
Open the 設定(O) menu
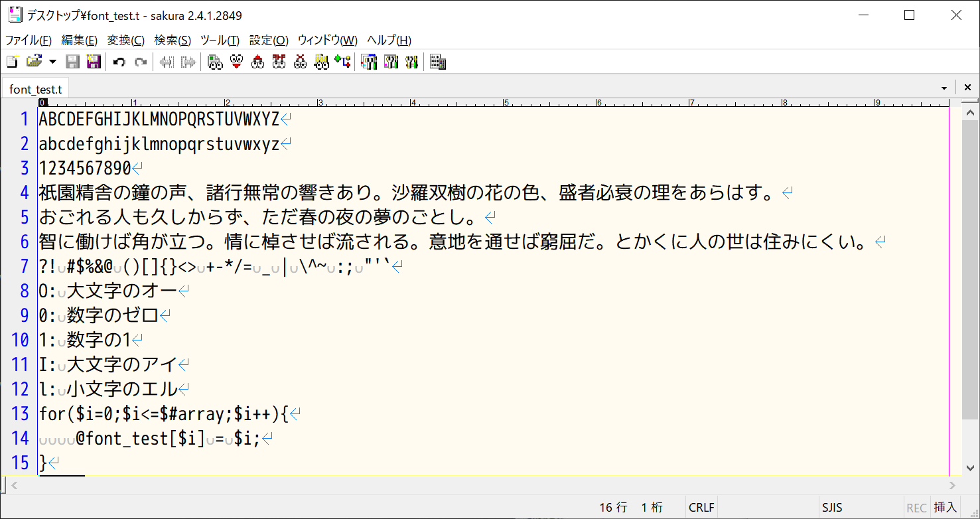pos(269,40)
